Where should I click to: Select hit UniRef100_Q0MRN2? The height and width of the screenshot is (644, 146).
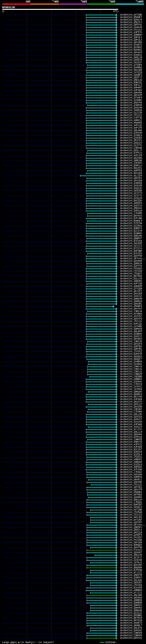[131, 67]
